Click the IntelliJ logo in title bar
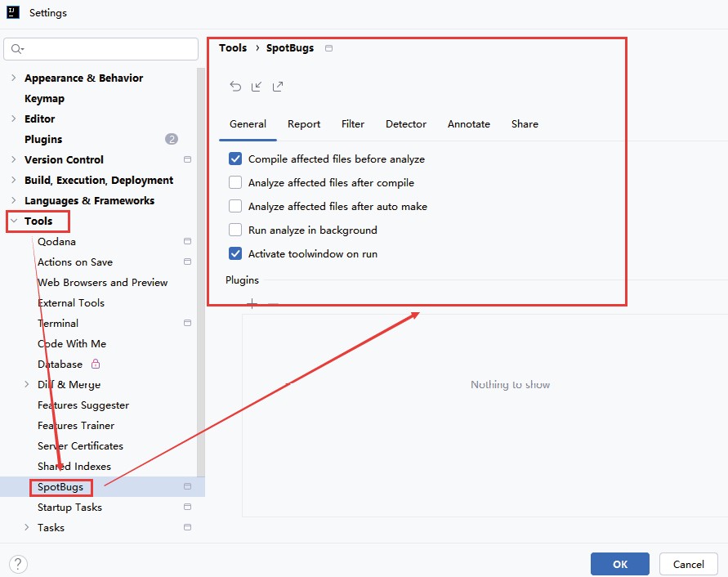The image size is (728, 577). tap(13, 12)
